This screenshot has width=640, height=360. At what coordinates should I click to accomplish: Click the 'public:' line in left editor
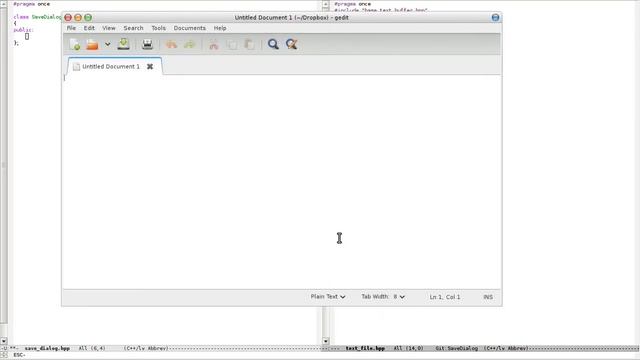pyautogui.click(x=23, y=30)
